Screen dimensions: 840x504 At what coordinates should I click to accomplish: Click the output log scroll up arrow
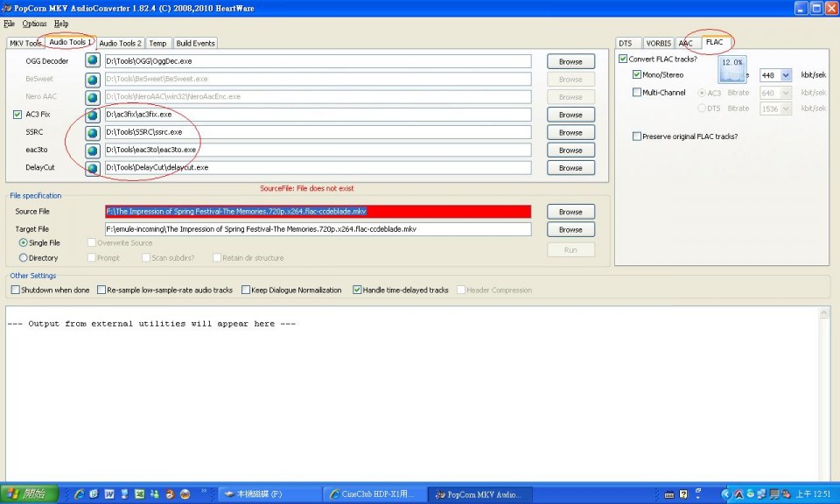(x=824, y=314)
